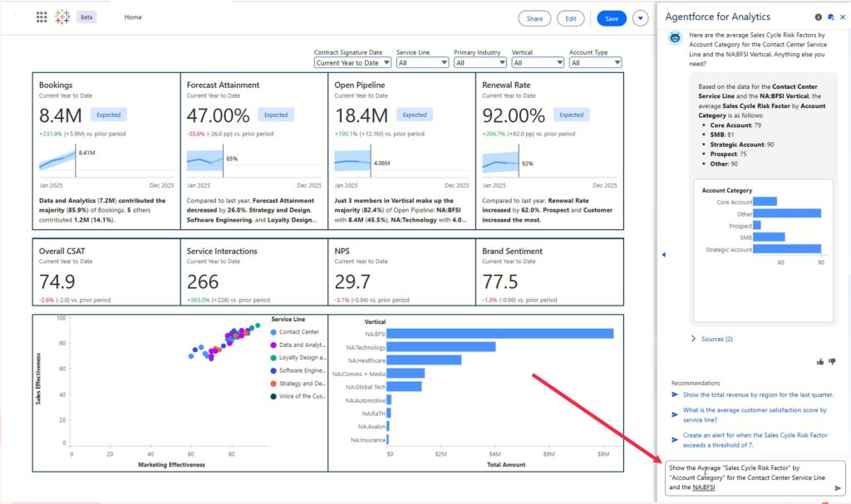851x504 pixels.
Task: Send the typed Agentforce prompt
Action: tap(838, 487)
